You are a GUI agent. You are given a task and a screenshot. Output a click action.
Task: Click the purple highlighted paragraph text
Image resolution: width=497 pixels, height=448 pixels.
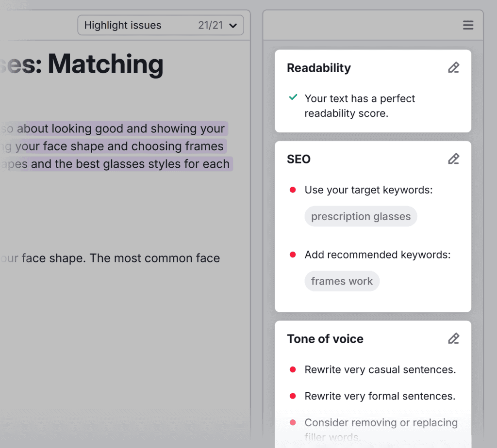(121, 146)
